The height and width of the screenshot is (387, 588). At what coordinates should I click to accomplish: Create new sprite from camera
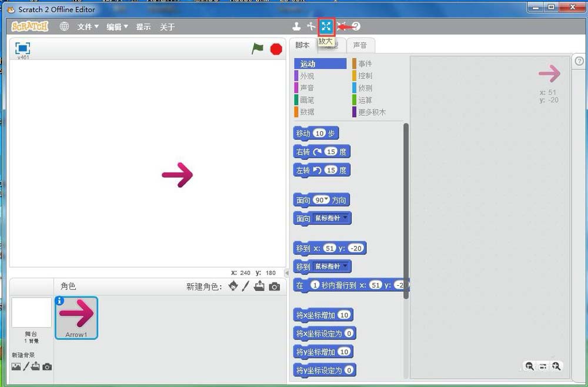(x=275, y=286)
